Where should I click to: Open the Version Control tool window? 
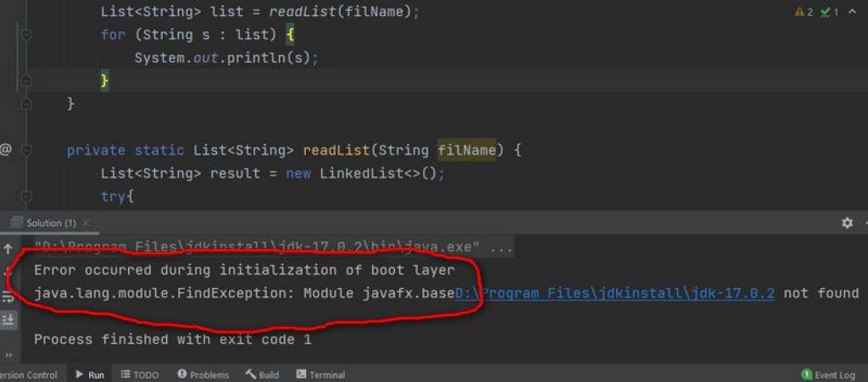click(28, 374)
